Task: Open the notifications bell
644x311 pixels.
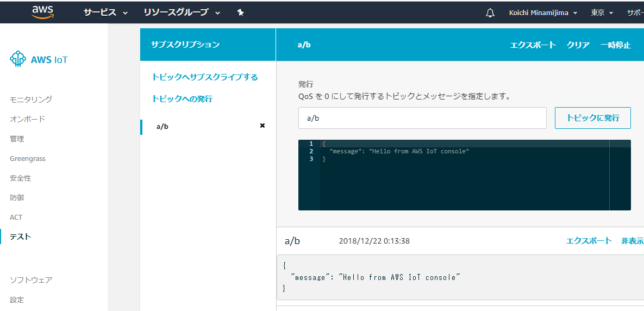Action: click(490, 13)
